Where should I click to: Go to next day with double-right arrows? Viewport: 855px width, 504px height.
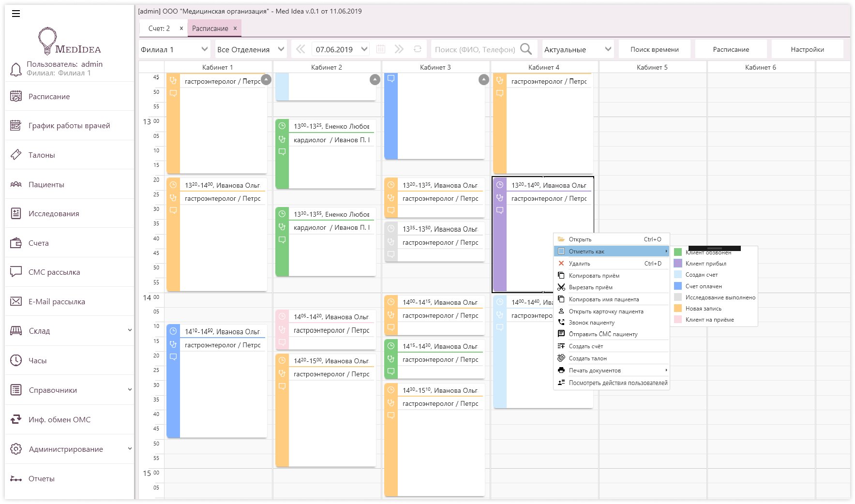[x=399, y=49]
